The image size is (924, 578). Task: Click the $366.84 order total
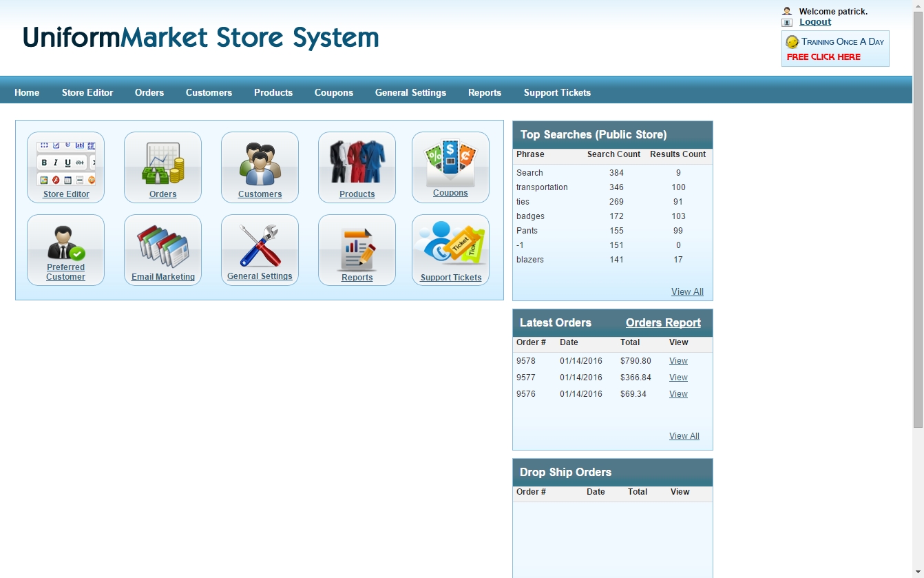coord(636,378)
